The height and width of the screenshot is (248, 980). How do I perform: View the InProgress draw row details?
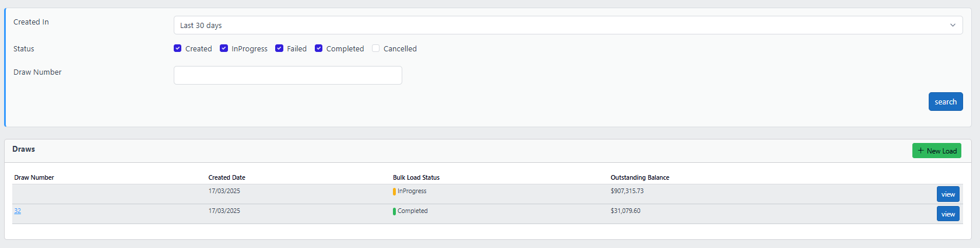[x=948, y=194]
